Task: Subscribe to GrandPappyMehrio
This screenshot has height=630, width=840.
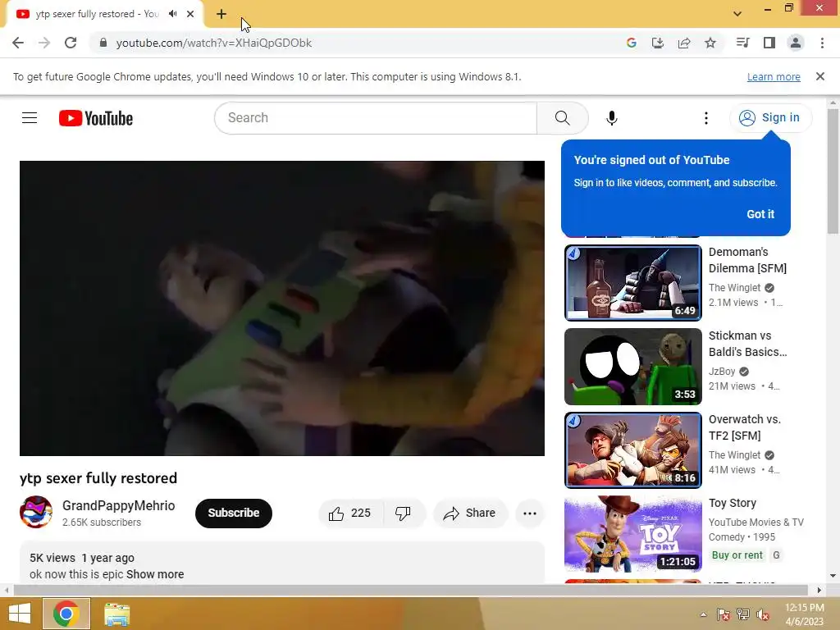Action: click(234, 514)
